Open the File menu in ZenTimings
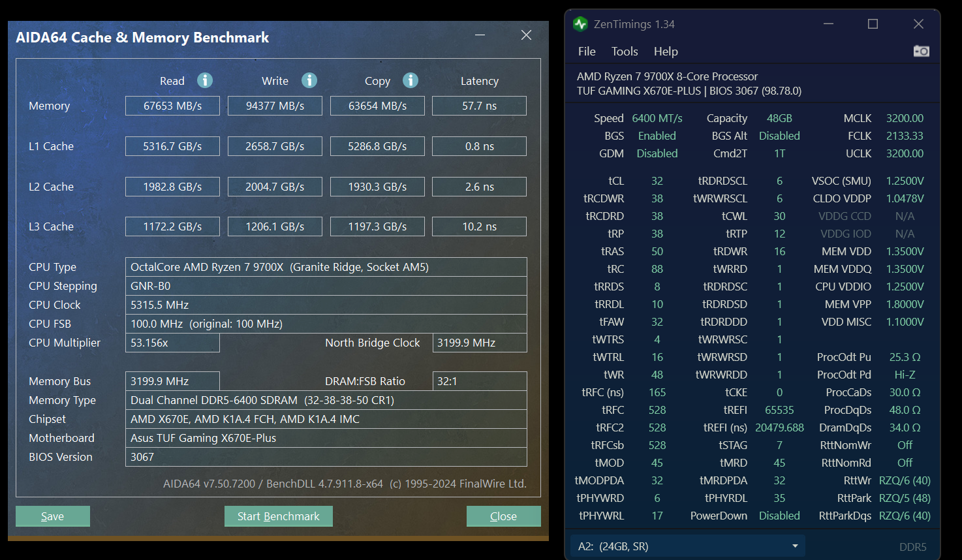The image size is (962, 560). point(587,52)
